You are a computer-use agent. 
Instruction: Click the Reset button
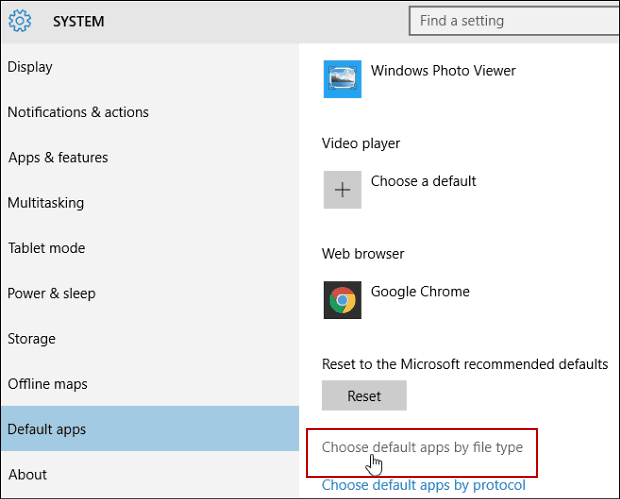point(364,395)
